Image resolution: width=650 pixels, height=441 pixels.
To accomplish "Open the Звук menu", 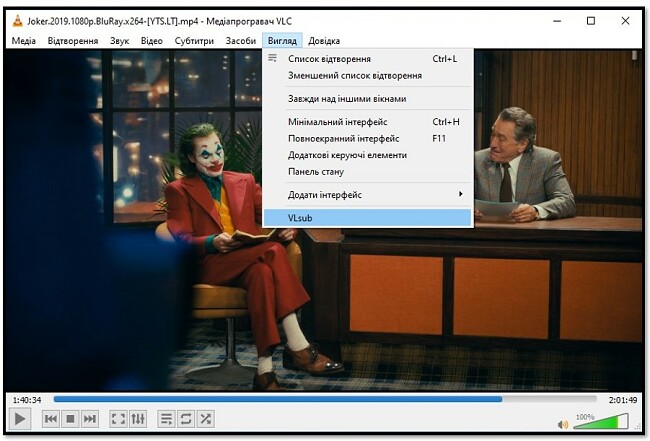I will click(119, 41).
